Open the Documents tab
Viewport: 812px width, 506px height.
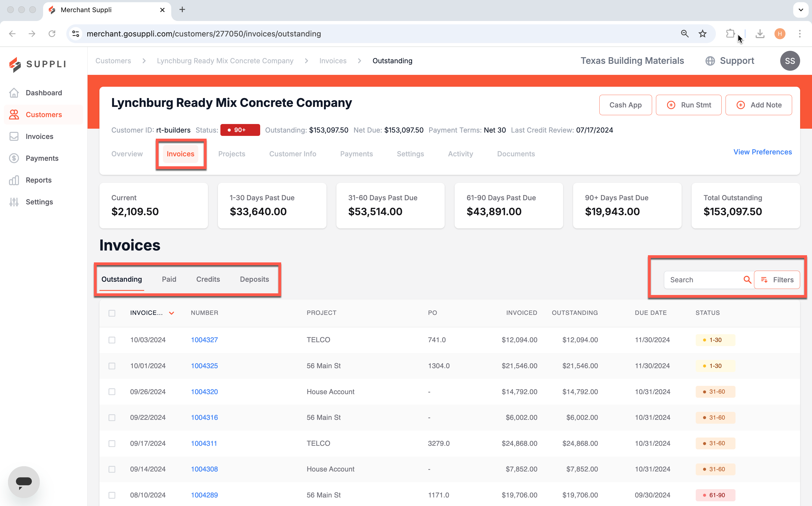tap(516, 154)
